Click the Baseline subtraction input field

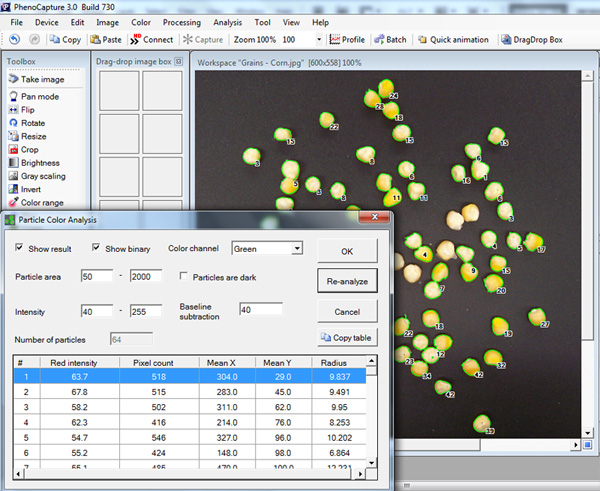click(262, 310)
